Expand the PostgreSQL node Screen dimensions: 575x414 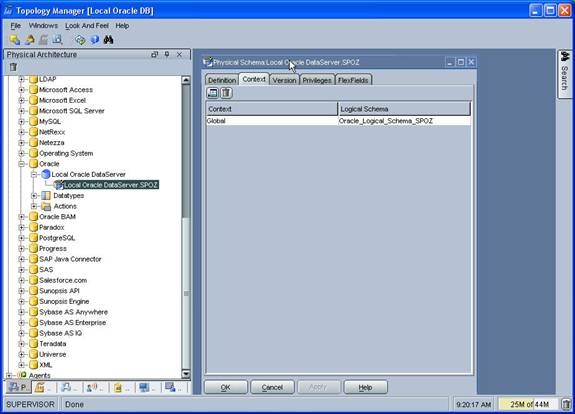click(21, 238)
